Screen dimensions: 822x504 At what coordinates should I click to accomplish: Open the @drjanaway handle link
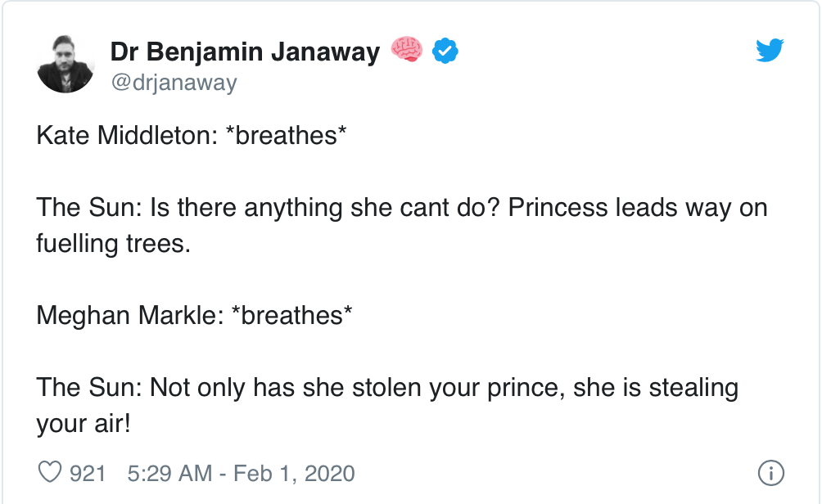(174, 83)
